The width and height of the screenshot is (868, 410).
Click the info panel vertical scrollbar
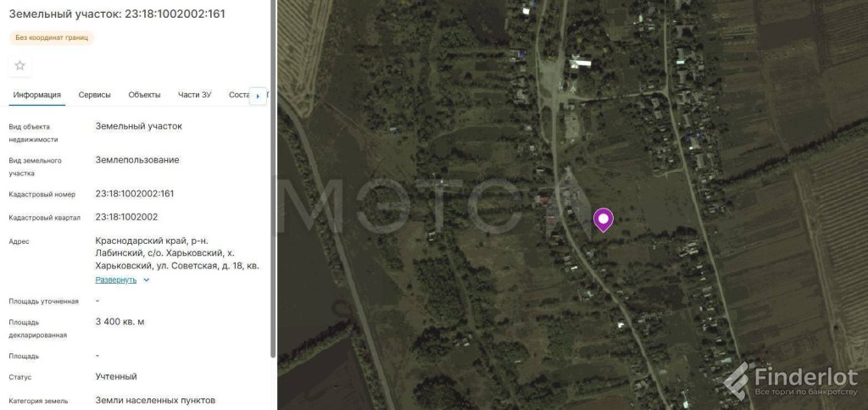[272, 178]
